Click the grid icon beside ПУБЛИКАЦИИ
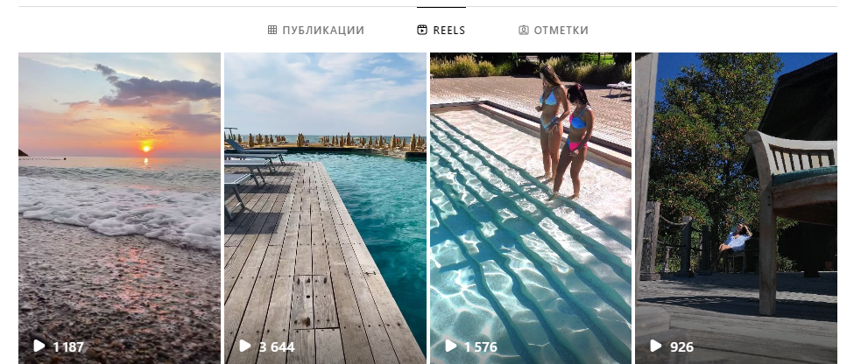868x364 pixels. [x=272, y=30]
